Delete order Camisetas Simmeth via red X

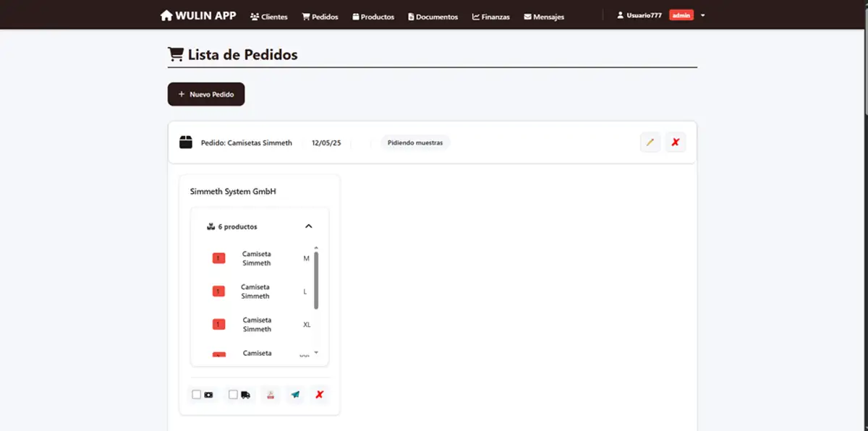click(x=676, y=142)
